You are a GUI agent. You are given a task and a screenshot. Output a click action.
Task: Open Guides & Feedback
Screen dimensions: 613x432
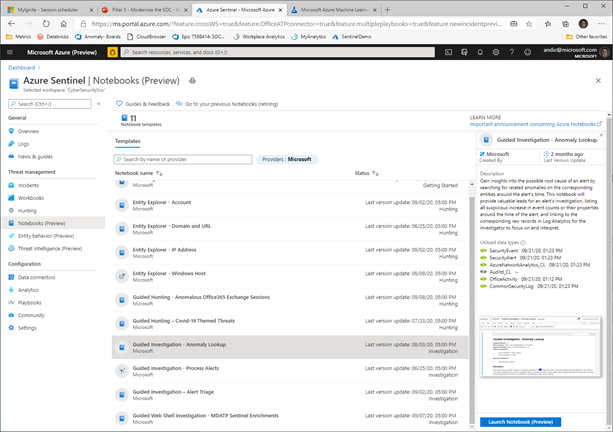point(143,104)
